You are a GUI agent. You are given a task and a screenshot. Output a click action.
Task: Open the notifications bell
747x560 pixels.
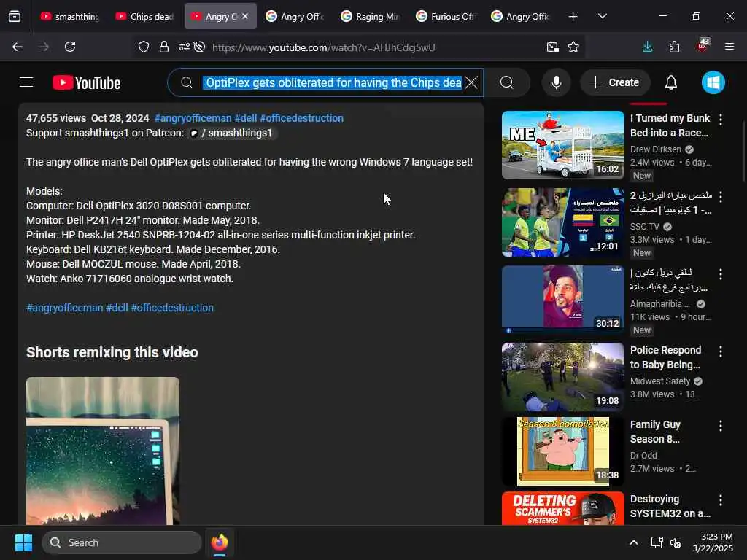point(671,82)
